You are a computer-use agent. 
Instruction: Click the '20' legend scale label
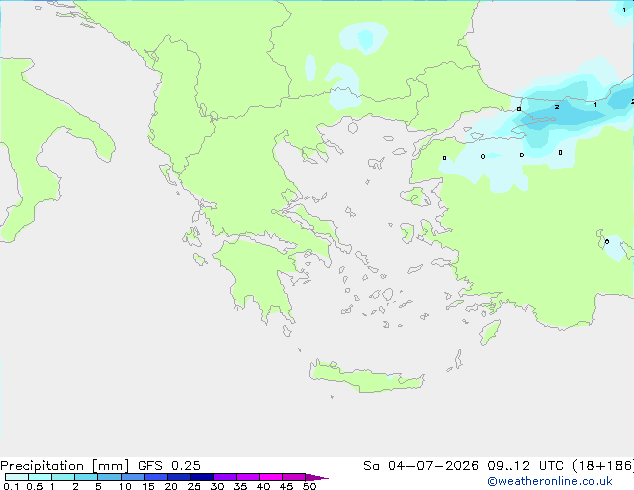pos(171,486)
